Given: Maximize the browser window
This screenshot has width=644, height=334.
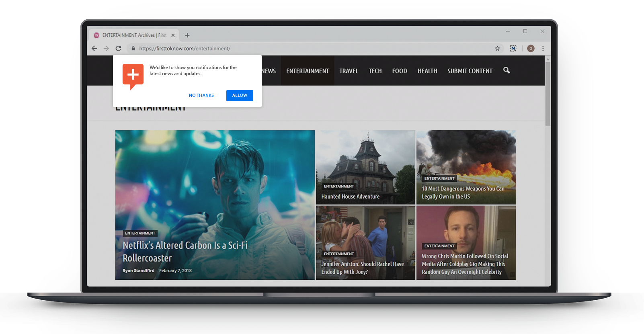Looking at the screenshot, I should (x=525, y=31).
